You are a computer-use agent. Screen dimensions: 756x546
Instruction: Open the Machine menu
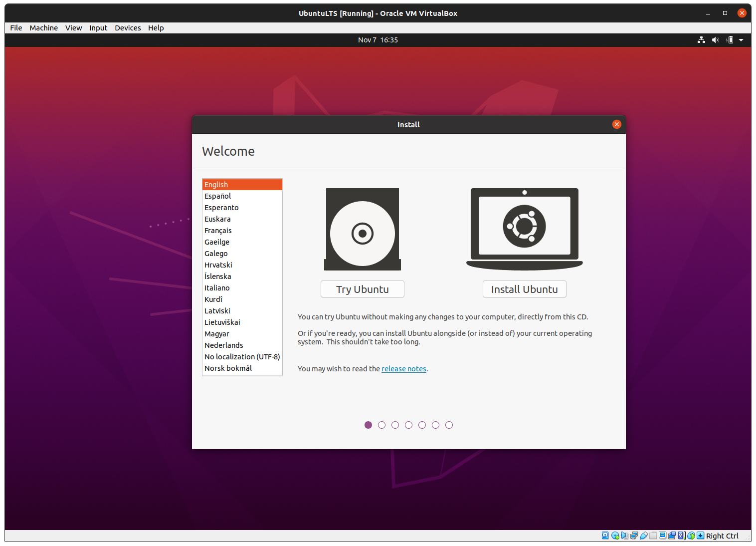coord(43,28)
